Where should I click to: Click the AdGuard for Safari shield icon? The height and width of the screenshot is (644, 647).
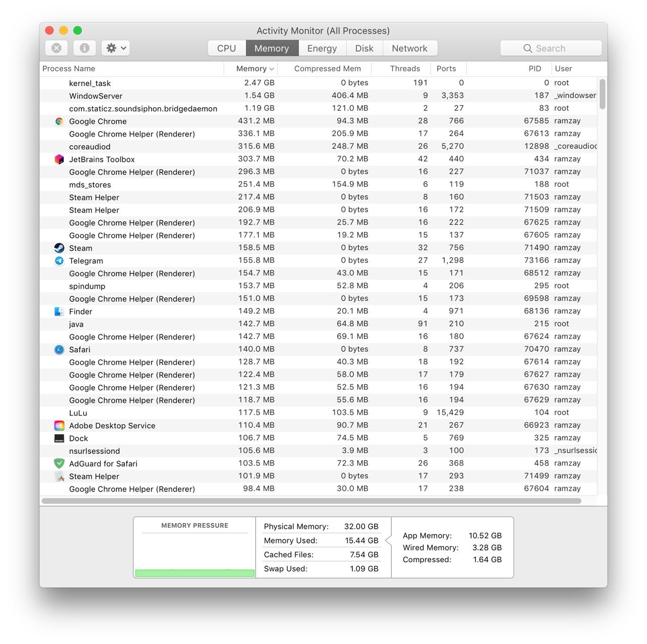click(x=59, y=464)
